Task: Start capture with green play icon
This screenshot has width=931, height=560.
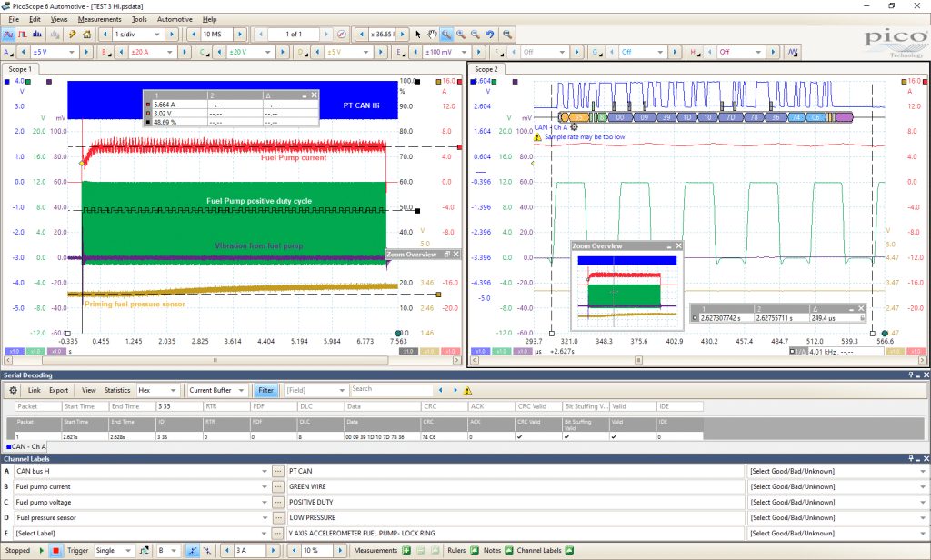Action: [42, 551]
